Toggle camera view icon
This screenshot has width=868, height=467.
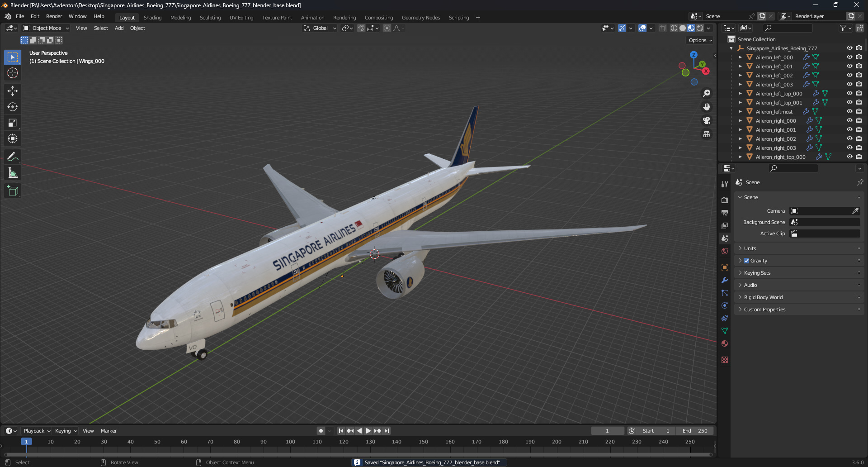[x=707, y=120]
